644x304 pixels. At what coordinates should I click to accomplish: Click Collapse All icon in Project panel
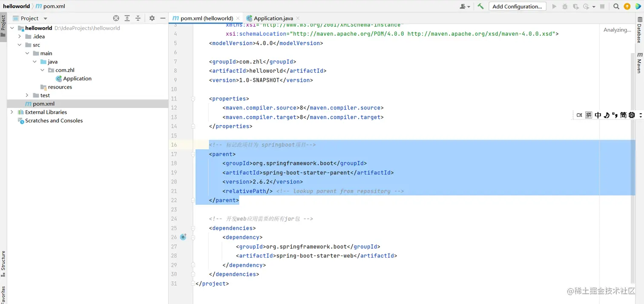coord(138,18)
